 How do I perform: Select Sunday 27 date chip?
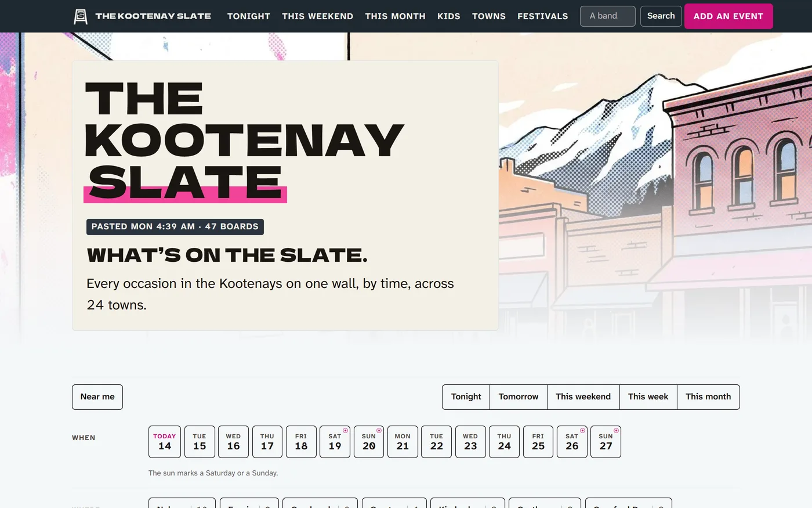coord(606,442)
